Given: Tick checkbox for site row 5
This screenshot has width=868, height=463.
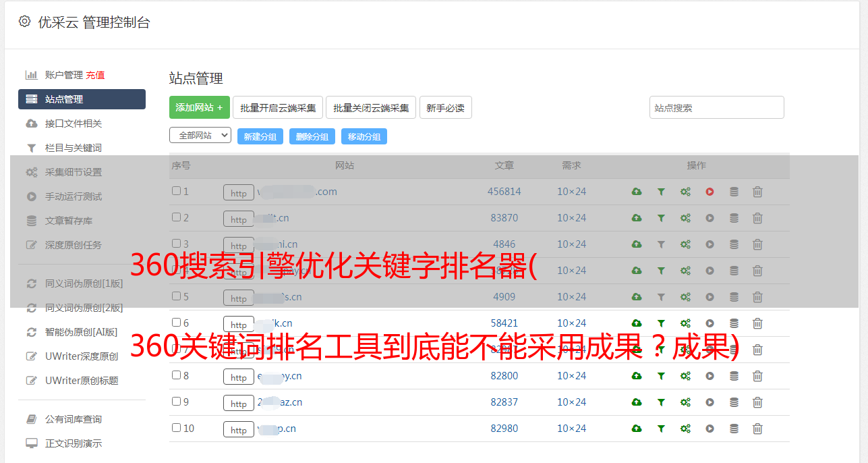Looking at the screenshot, I should (x=176, y=296).
